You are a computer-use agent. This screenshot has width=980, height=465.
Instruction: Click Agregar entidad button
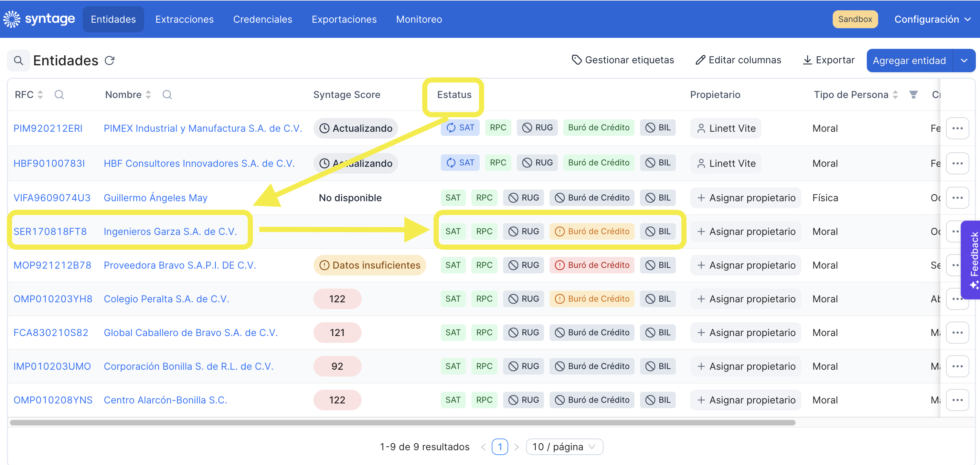(909, 61)
